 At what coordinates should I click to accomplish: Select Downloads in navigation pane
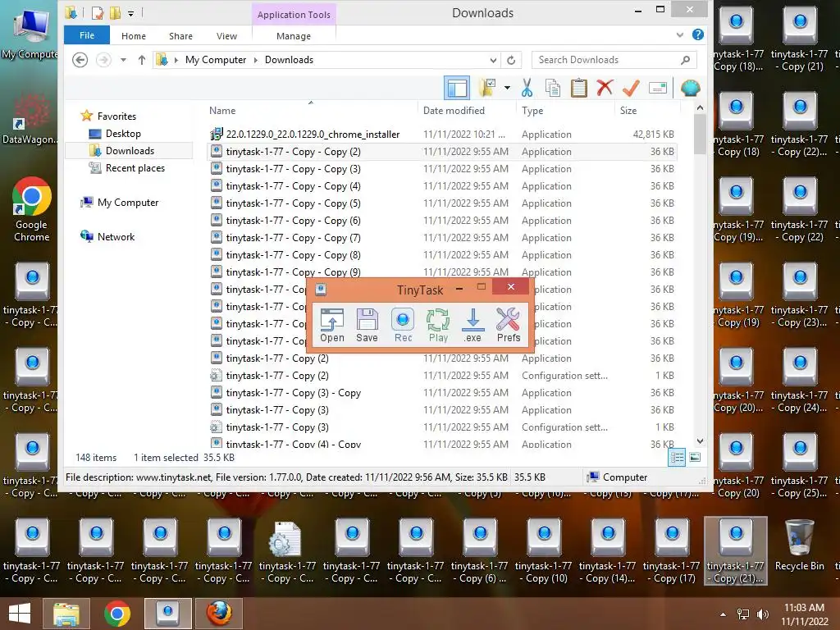tap(130, 151)
